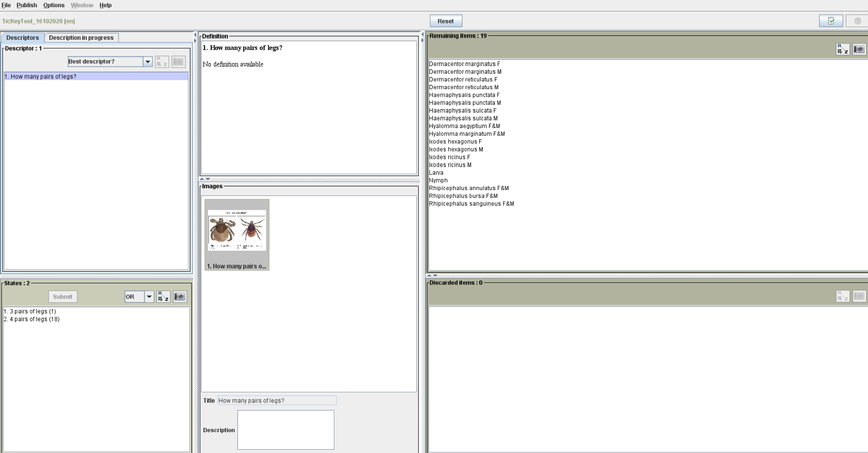Open the Publish menu
The height and width of the screenshot is (453, 868).
pyautogui.click(x=27, y=5)
